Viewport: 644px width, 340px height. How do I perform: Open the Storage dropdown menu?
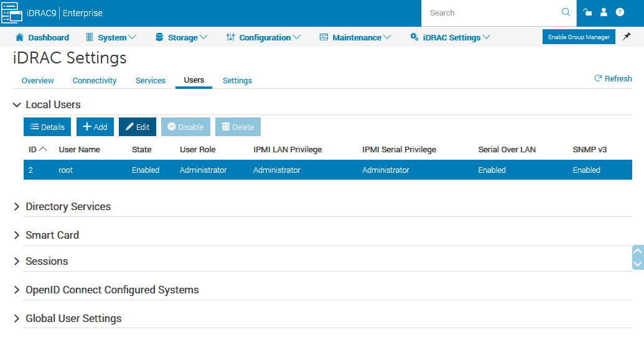[181, 37]
